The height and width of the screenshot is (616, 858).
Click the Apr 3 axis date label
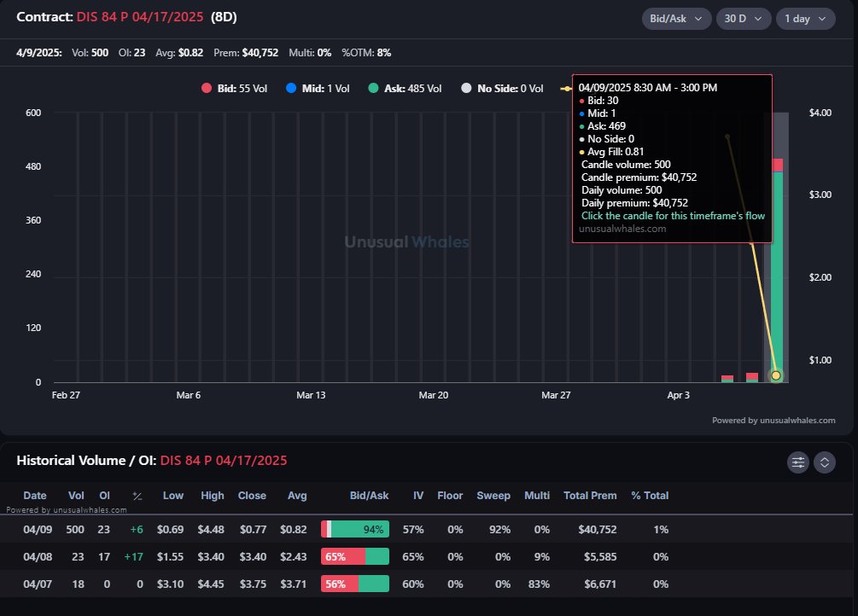679,395
